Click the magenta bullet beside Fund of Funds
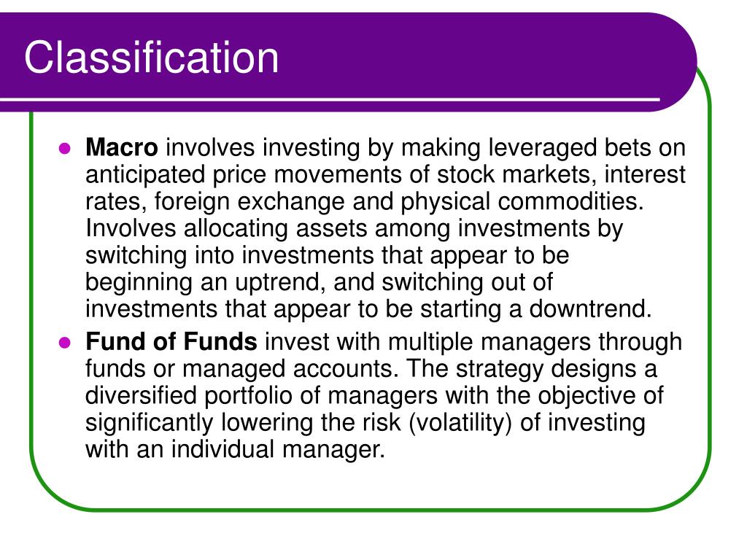Screen dimensions: 747x560 (64, 343)
